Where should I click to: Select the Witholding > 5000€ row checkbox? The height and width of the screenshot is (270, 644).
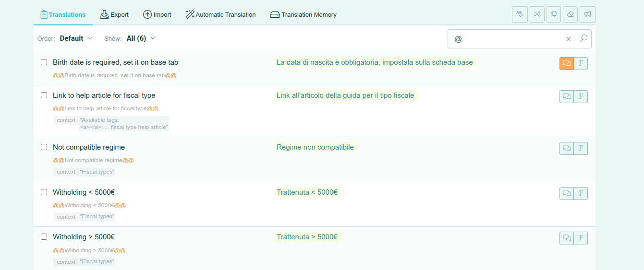(44, 237)
